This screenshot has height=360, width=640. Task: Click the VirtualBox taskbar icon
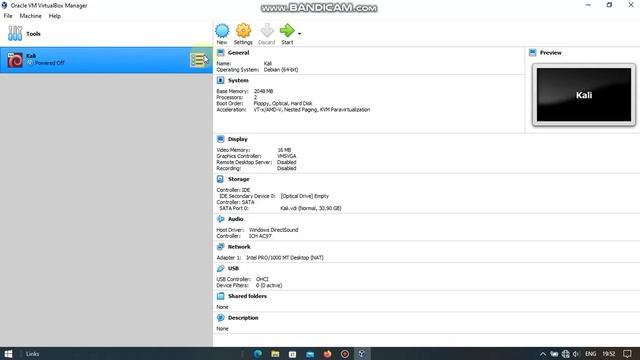tap(362, 354)
